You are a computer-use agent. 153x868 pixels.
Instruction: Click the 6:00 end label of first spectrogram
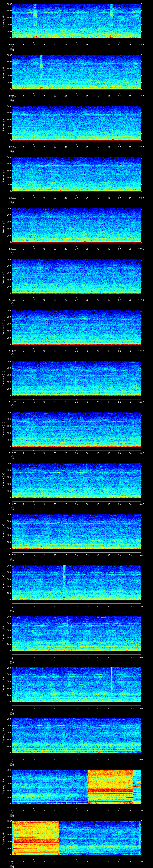pyautogui.click(x=141, y=44)
